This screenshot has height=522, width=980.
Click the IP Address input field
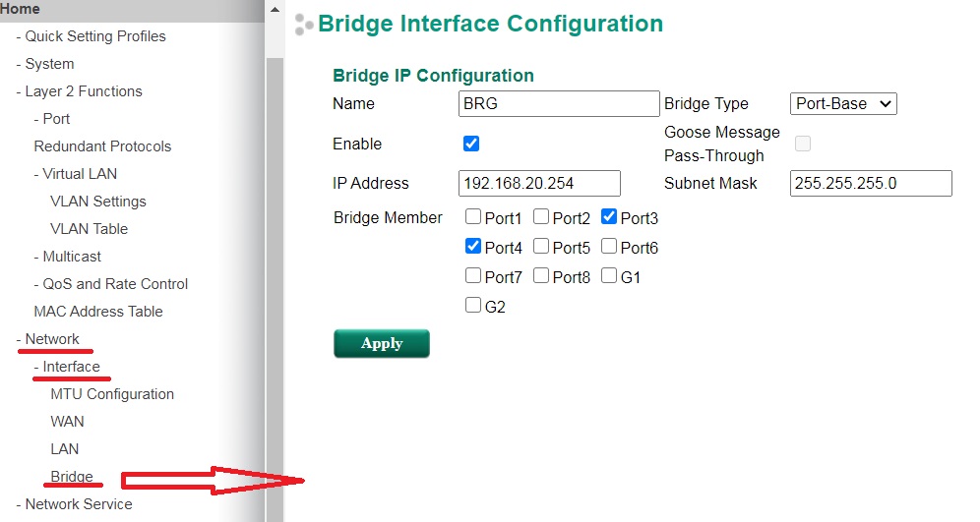(x=539, y=184)
